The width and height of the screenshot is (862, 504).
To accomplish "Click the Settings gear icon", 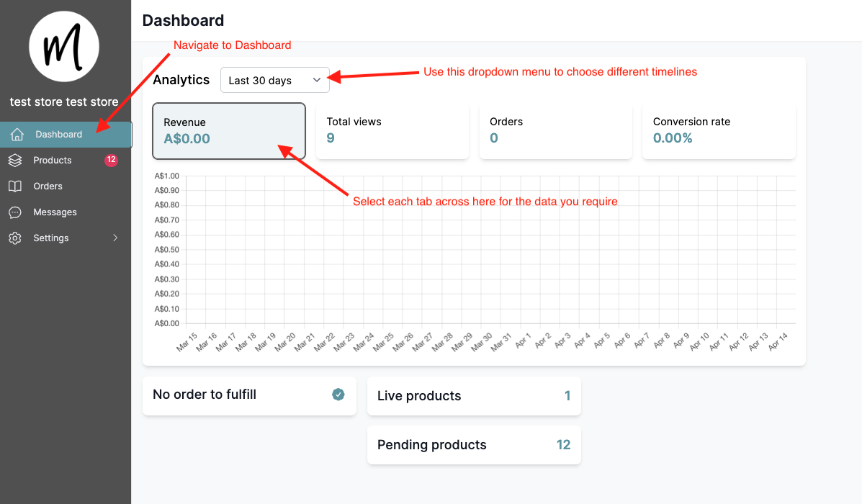I will point(15,238).
